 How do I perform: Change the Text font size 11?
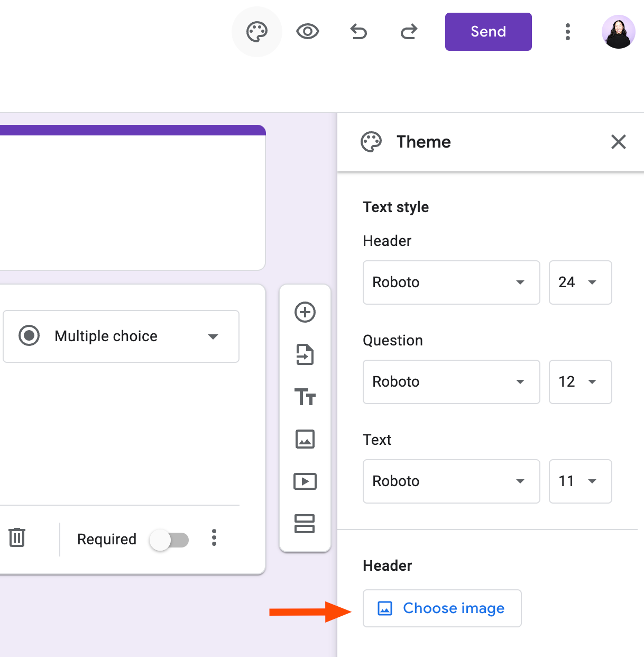pos(581,481)
